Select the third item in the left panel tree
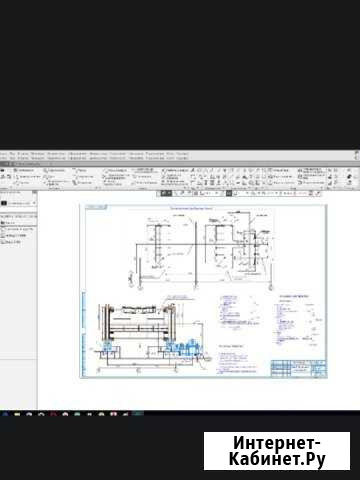This screenshot has height=480, width=360. (x=14, y=236)
